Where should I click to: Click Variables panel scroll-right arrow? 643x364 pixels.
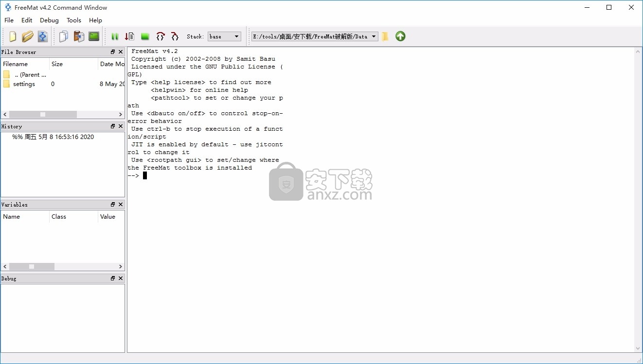[121, 267]
